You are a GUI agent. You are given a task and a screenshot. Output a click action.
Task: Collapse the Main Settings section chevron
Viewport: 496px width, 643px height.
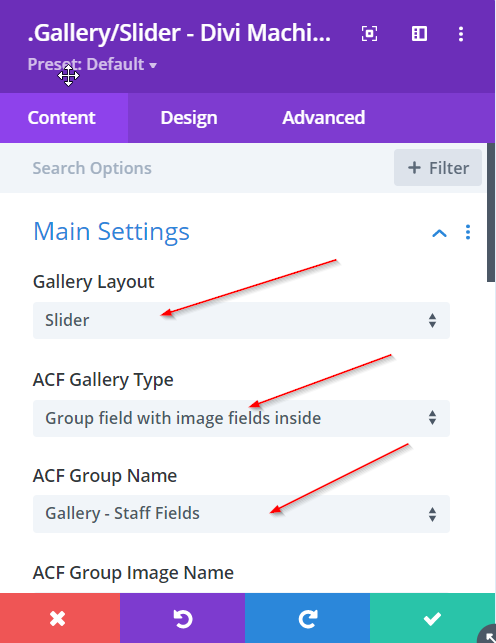(439, 233)
